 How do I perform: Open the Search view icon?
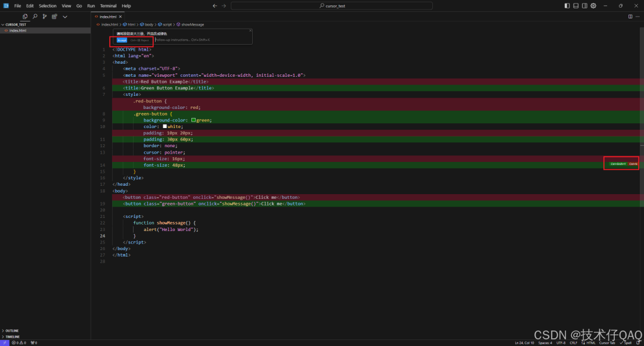tap(35, 17)
